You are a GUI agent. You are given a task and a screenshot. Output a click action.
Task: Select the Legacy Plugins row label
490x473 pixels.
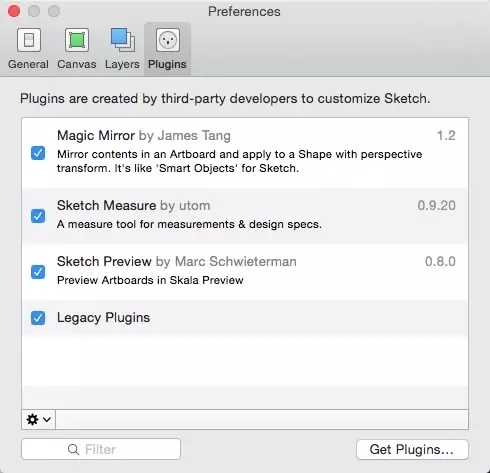[103, 318]
